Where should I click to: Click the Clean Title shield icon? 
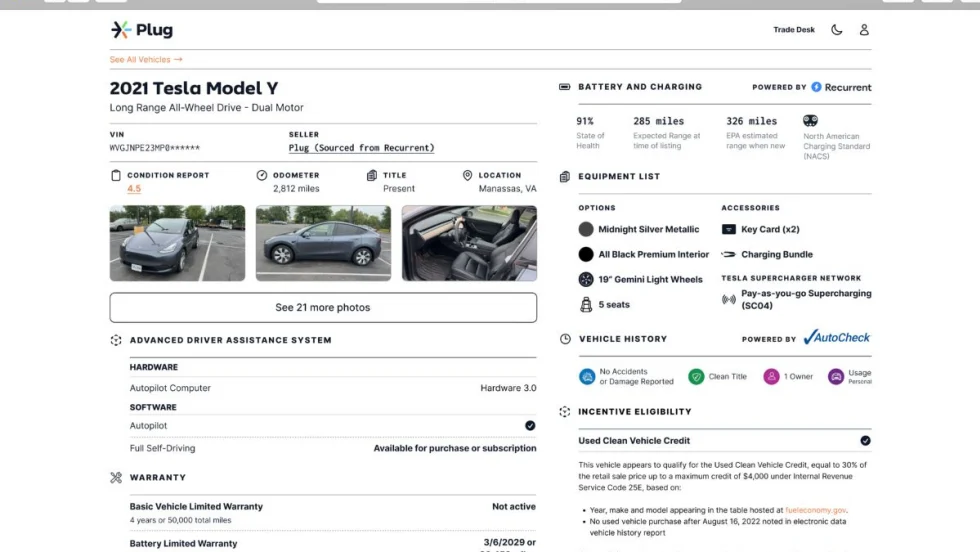click(x=696, y=376)
